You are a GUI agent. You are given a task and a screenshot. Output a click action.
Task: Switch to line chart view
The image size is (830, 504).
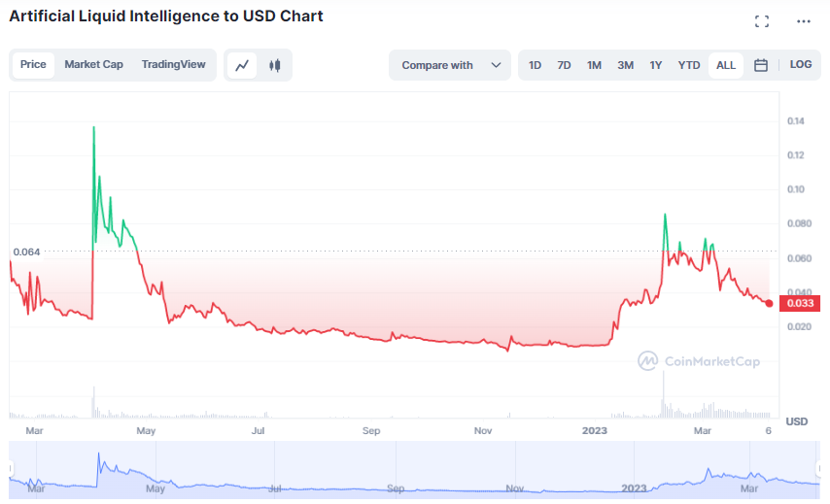click(243, 65)
